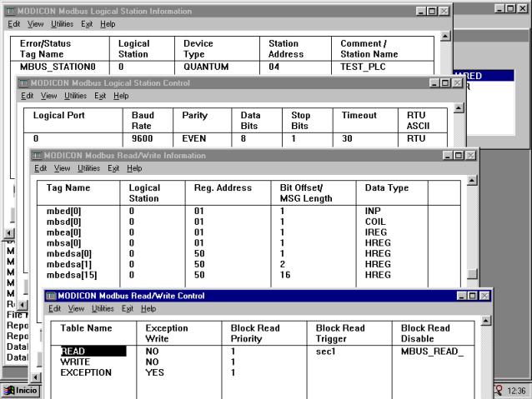Image resolution: width=532 pixels, height=399 pixels.
Task: Open Edit menu in Logical Station Control window
Action: tap(28, 96)
